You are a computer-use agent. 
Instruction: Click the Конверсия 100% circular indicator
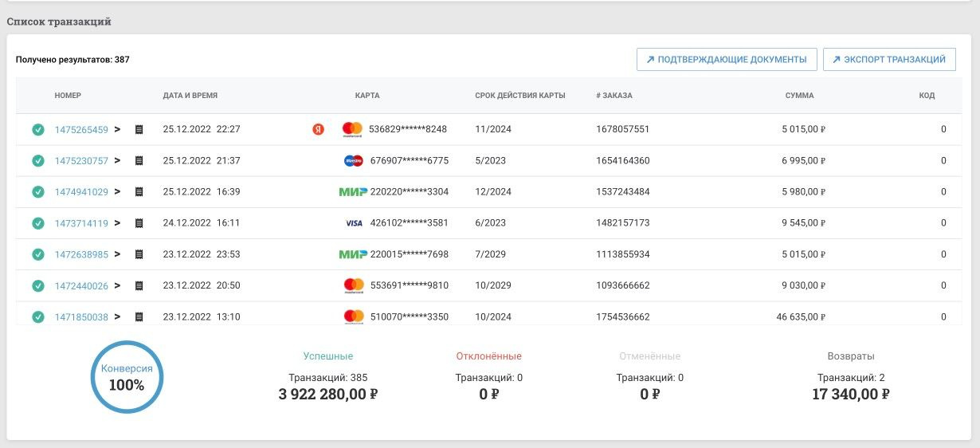127,377
